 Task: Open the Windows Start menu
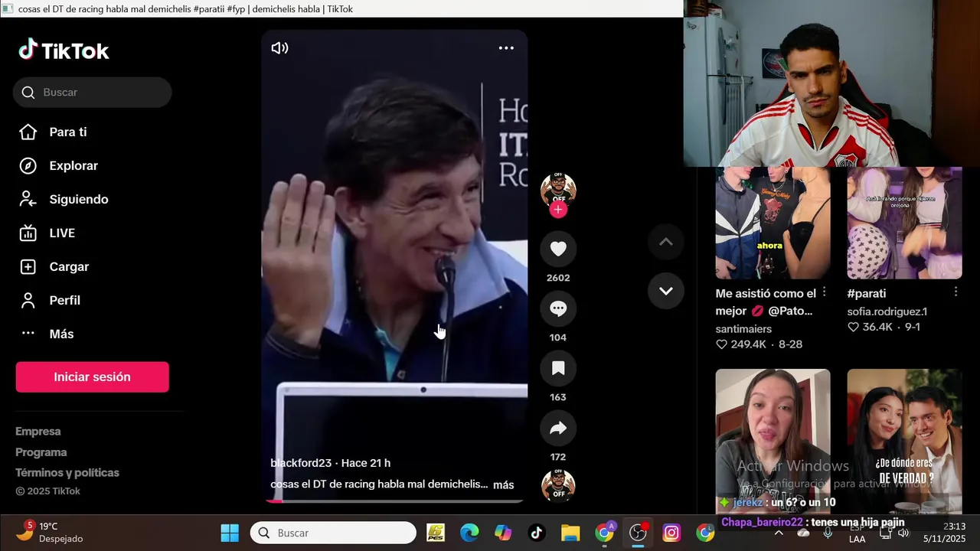point(230,533)
